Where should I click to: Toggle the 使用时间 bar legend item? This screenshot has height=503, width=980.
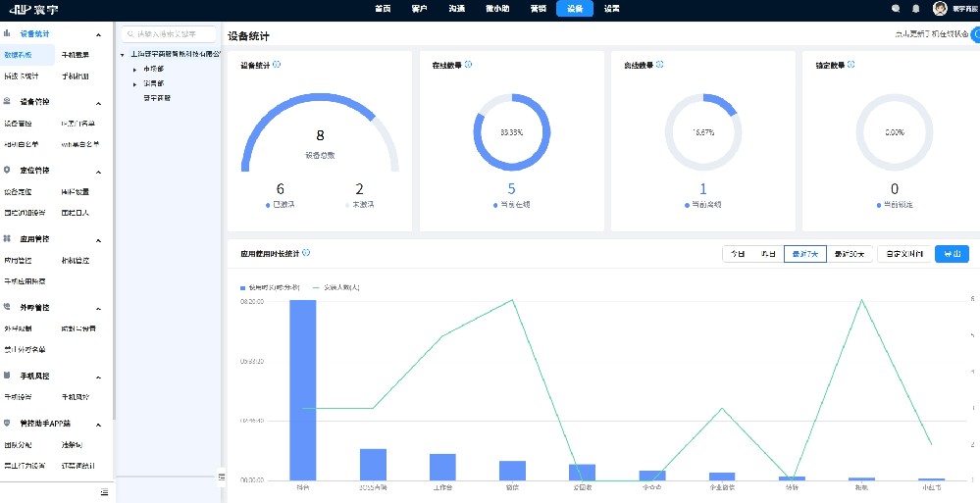[270, 288]
